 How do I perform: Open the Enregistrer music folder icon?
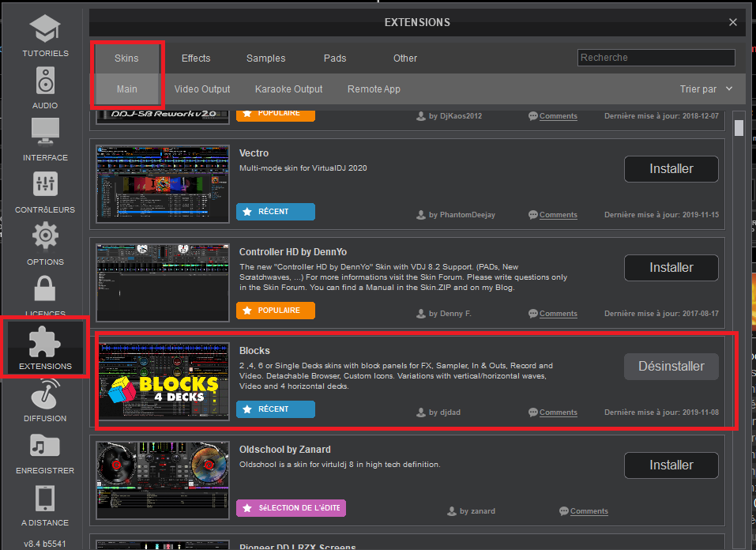[x=45, y=449]
